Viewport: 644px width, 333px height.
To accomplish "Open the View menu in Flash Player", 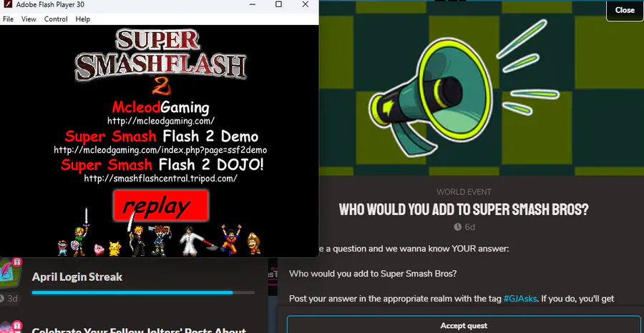I will click(29, 19).
